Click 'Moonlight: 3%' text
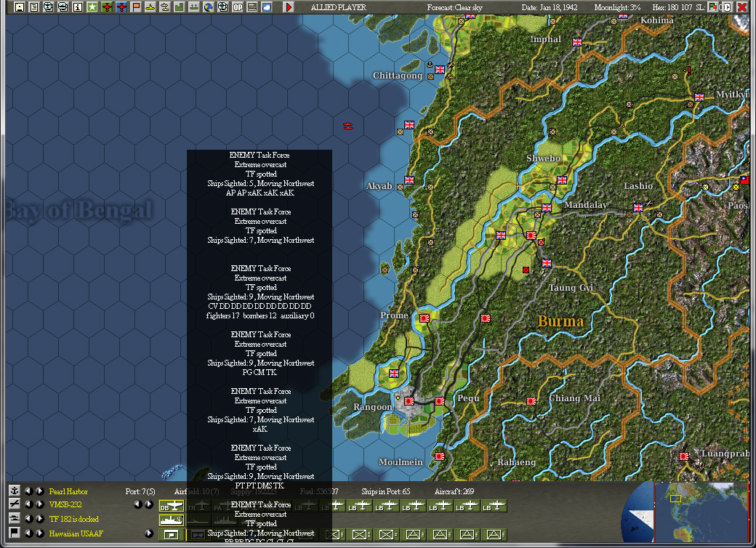The height and width of the screenshot is (548, 756). click(x=617, y=7)
